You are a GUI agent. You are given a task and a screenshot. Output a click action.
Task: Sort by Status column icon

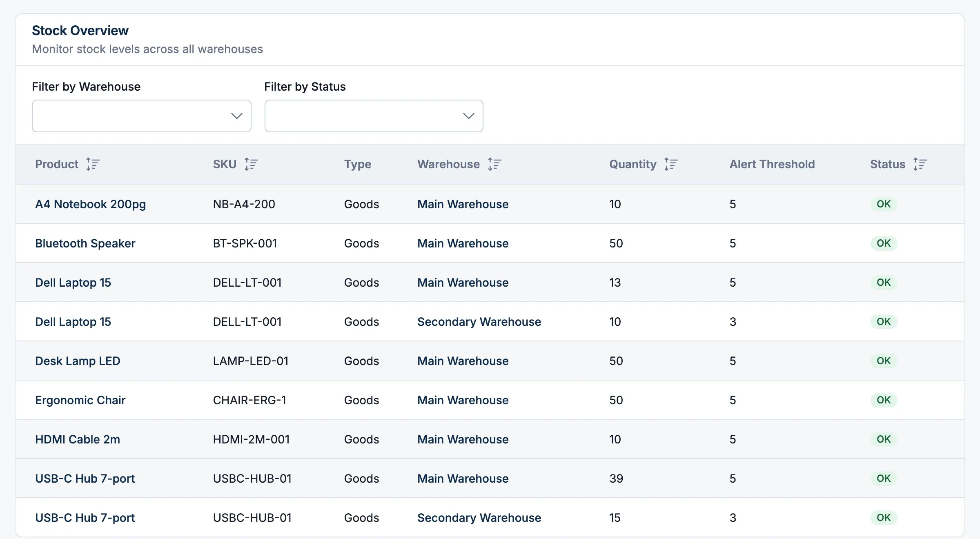[x=920, y=164]
